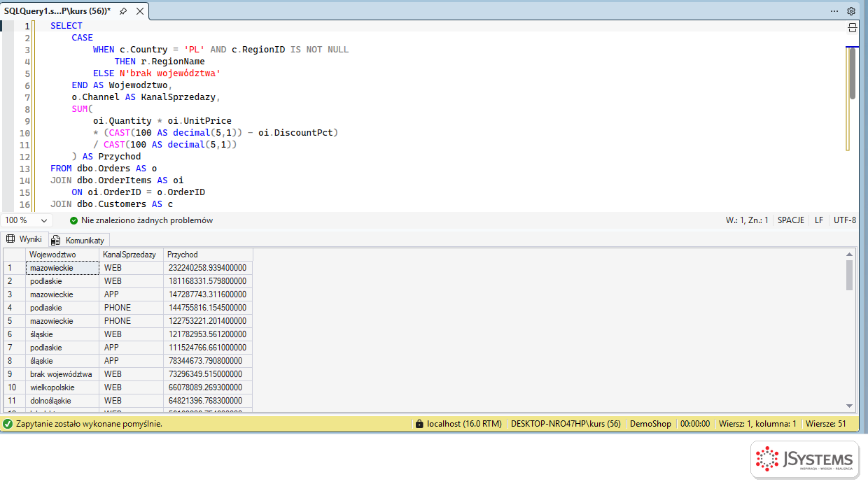Click the results grid scroll-up arrow
The height and width of the screenshot is (484, 868).
coord(850,255)
